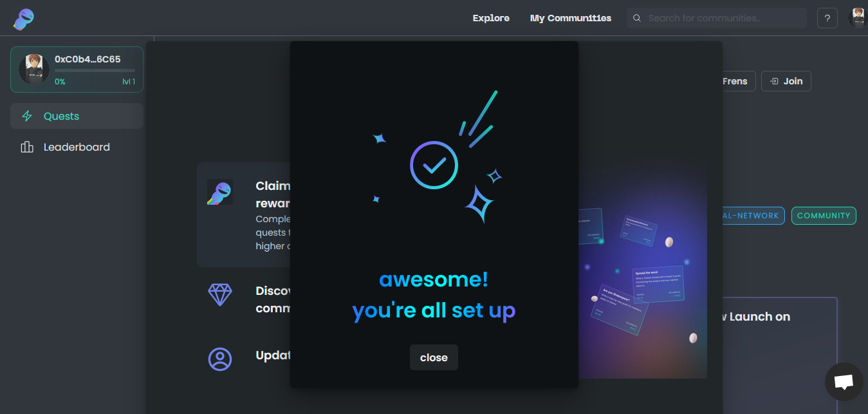Click the user profile Update icon
868x414 pixels.
point(220,359)
